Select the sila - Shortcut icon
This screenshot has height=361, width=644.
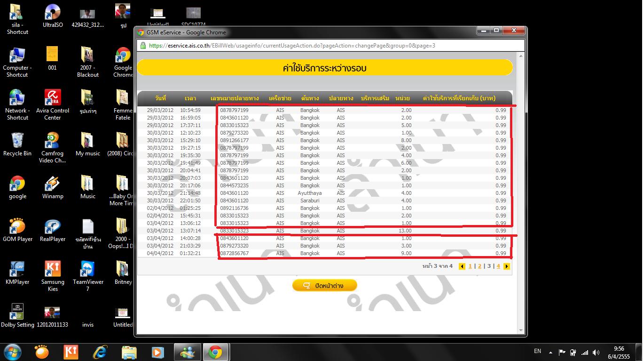click(17, 19)
